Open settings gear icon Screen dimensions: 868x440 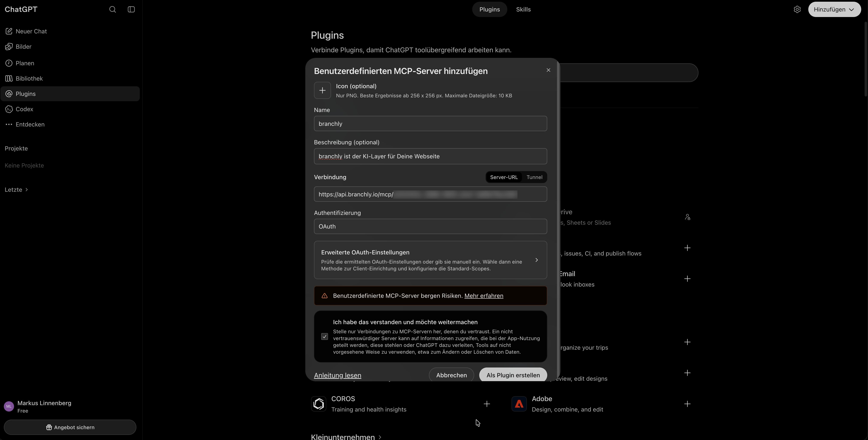click(x=797, y=9)
